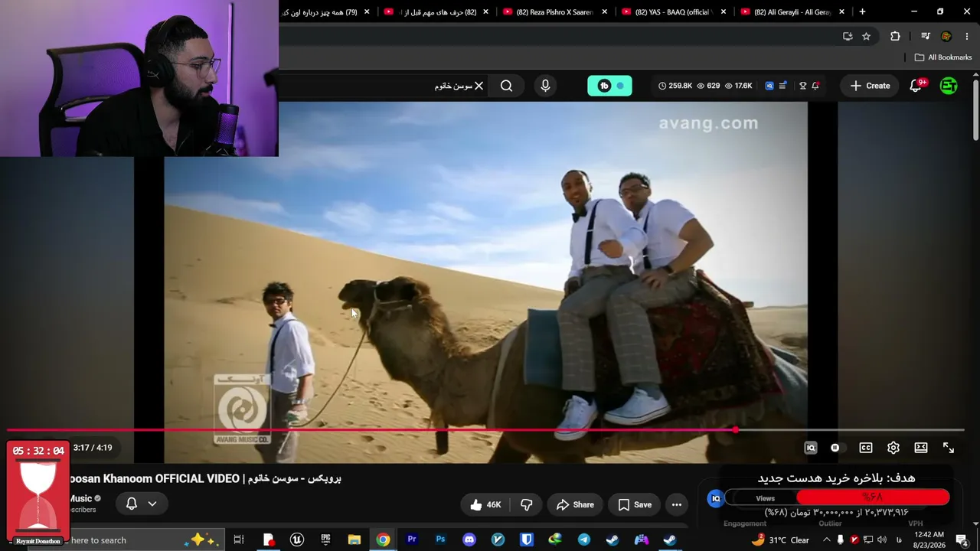Like the video with thumbs up
The image size is (980, 551).
[x=485, y=504]
